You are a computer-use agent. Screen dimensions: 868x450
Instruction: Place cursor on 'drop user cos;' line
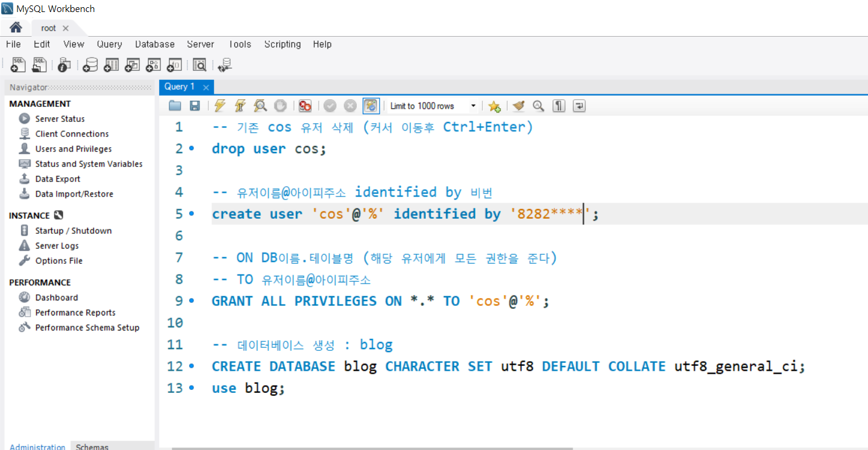(x=269, y=148)
